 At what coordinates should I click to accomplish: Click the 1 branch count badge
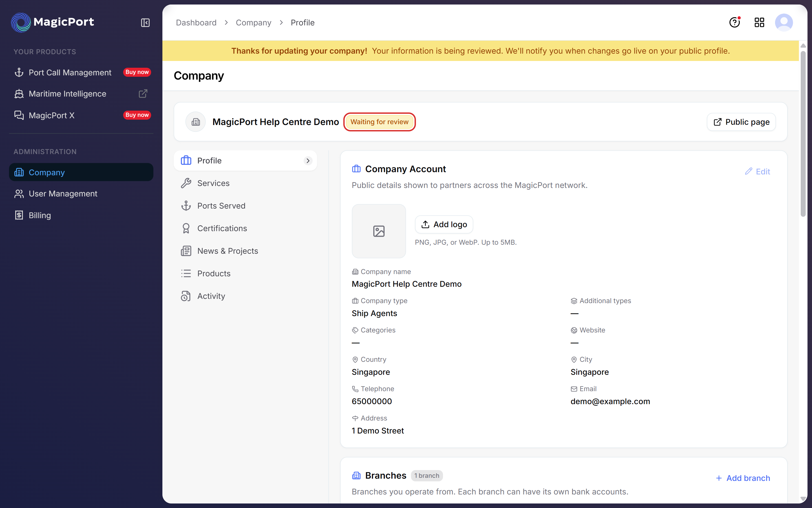click(x=427, y=476)
